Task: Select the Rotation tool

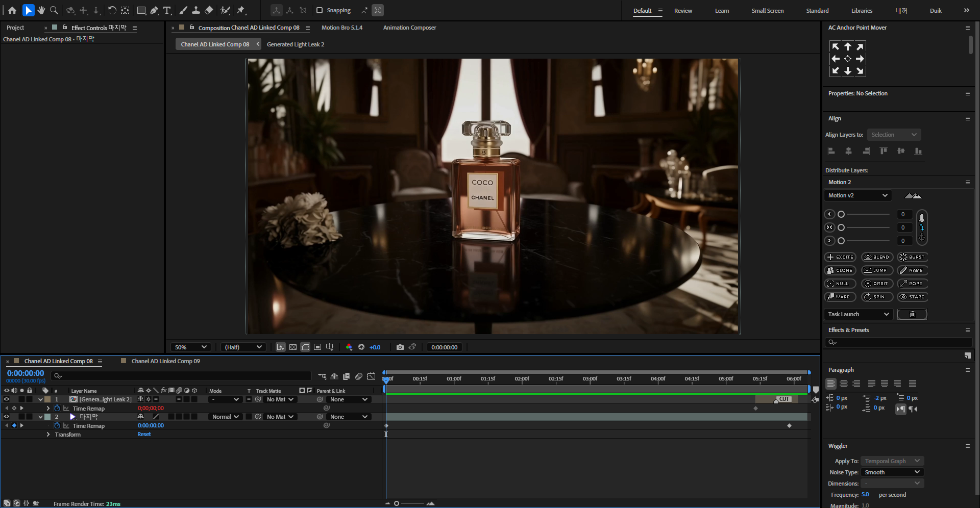Action: tap(112, 10)
